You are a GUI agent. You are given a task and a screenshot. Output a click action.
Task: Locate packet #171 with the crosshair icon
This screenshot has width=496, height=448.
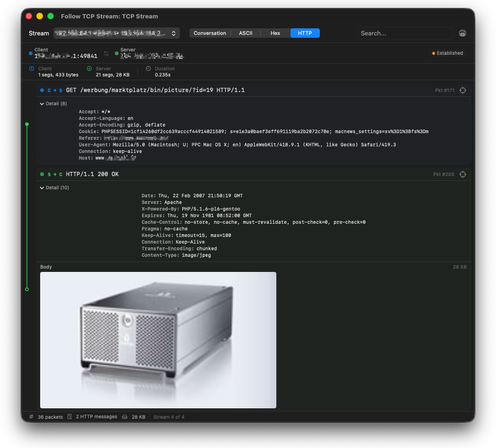point(463,91)
